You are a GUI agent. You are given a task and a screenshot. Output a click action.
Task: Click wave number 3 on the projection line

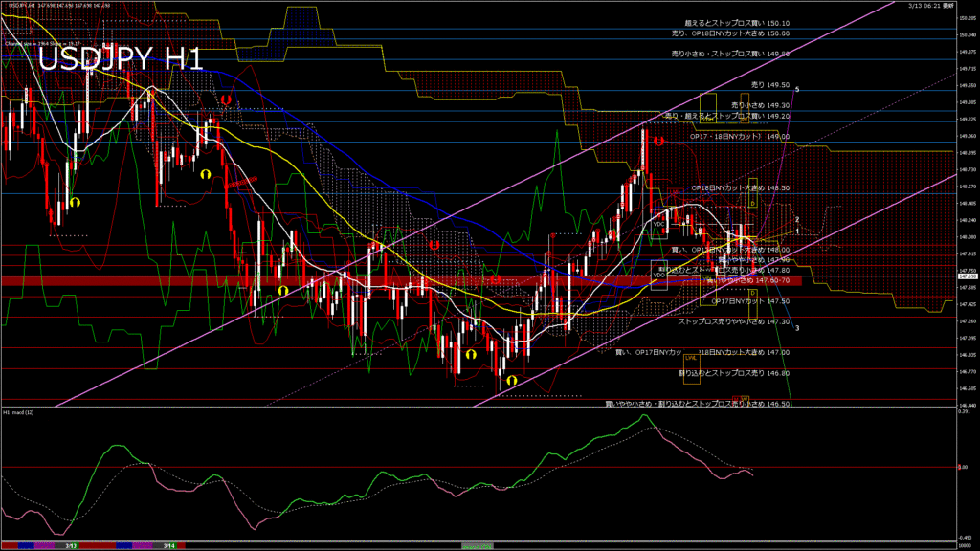click(x=797, y=328)
